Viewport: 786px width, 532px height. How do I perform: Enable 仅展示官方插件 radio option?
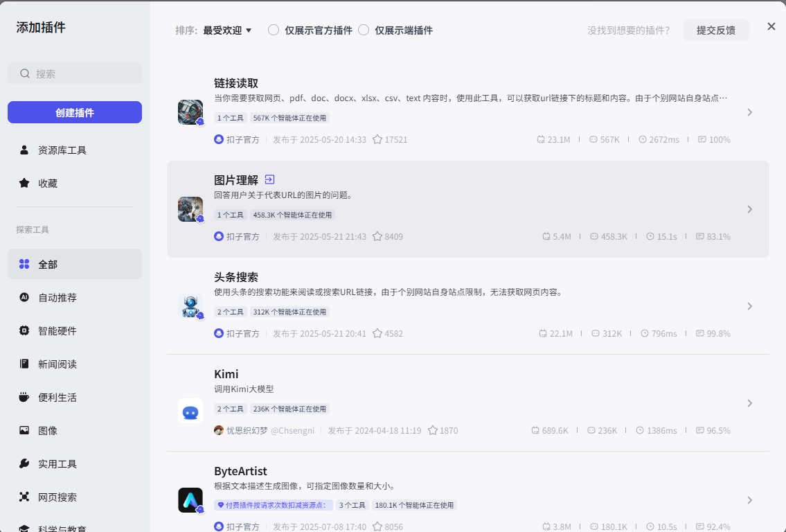(x=273, y=30)
